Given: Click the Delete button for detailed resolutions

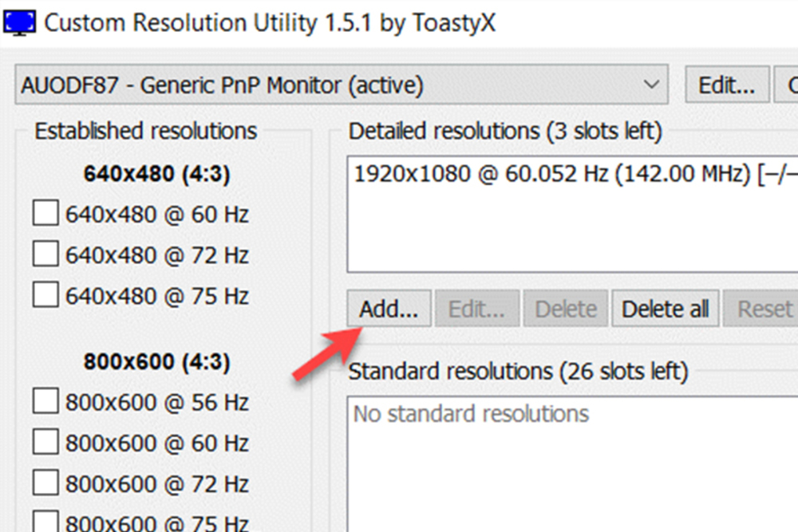Looking at the screenshot, I should coord(565,309).
